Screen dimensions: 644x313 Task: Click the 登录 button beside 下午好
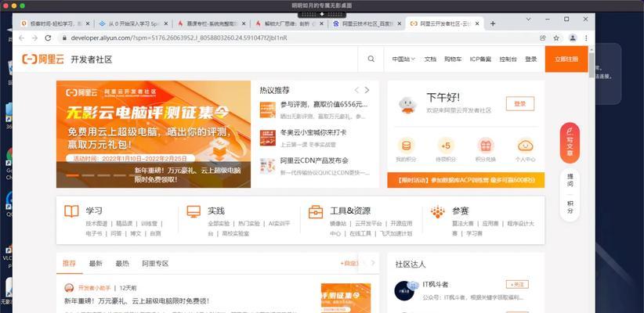[x=520, y=104]
